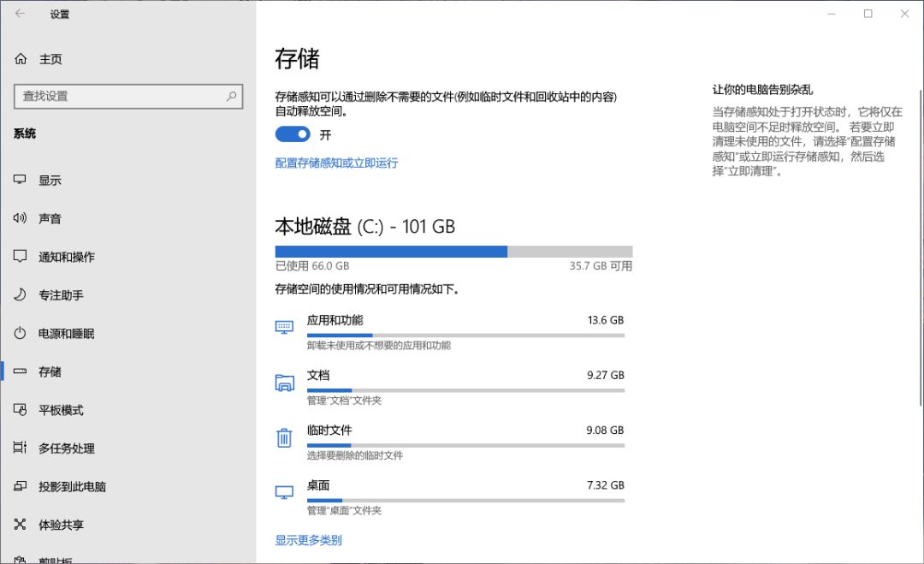924x564 pixels.
Task: Turn off the 存储感知 toggle switch
Action: click(x=293, y=134)
